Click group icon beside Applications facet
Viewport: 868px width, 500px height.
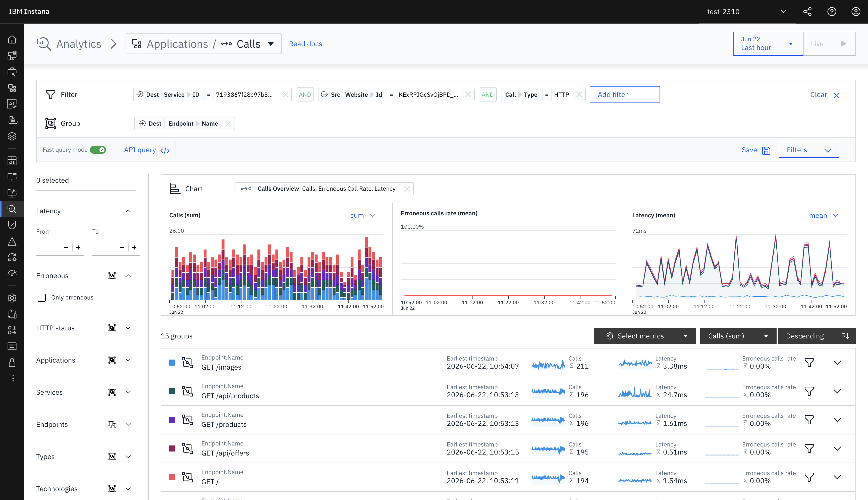click(x=112, y=360)
